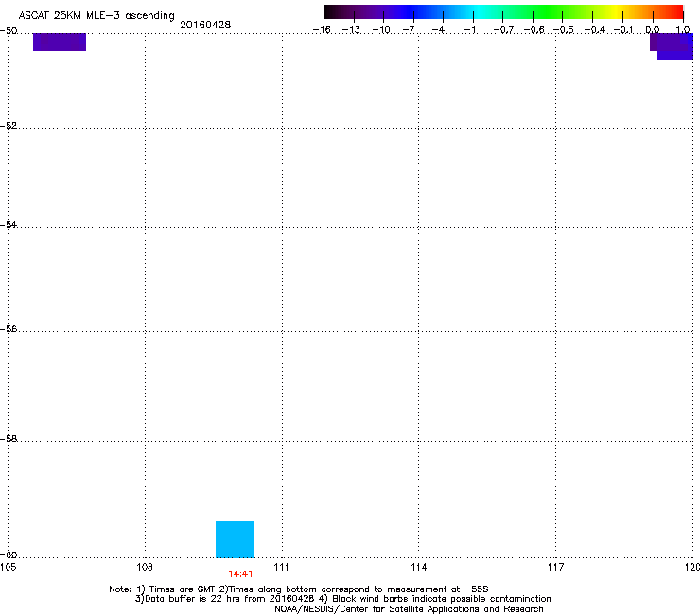Click the -0.1 value on color scale

point(623,30)
